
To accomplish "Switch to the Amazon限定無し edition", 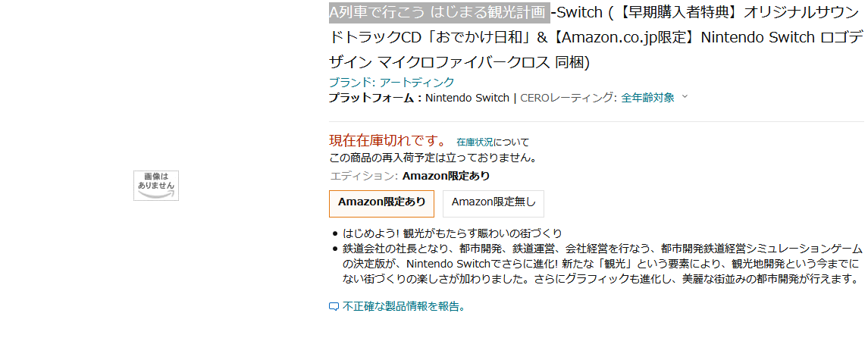I will point(493,202).
